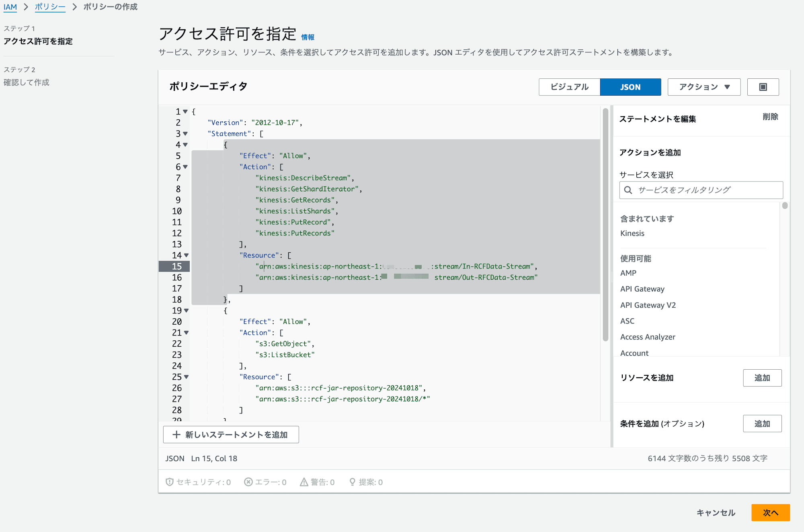The height and width of the screenshot is (532, 804).
Task: Select API Gateway V2 service
Action: (x=648, y=305)
